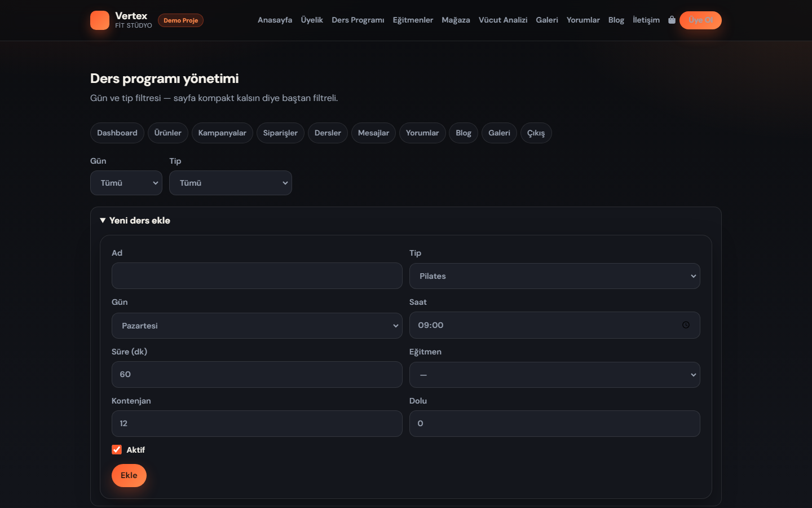This screenshot has height=508, width=812.
Task: Open the Galeri admin pill
Action: click(x=499, y=133)
